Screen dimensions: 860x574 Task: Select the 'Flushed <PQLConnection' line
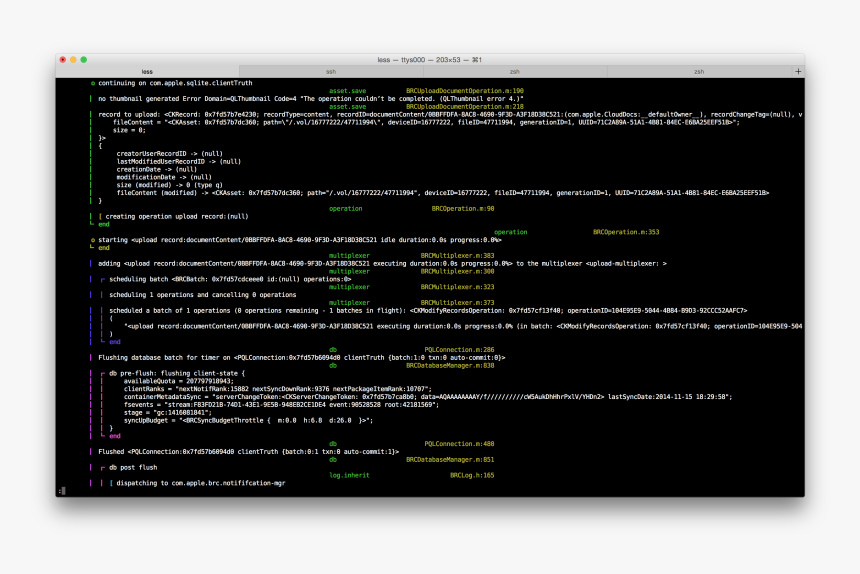[x=248, y=452]
